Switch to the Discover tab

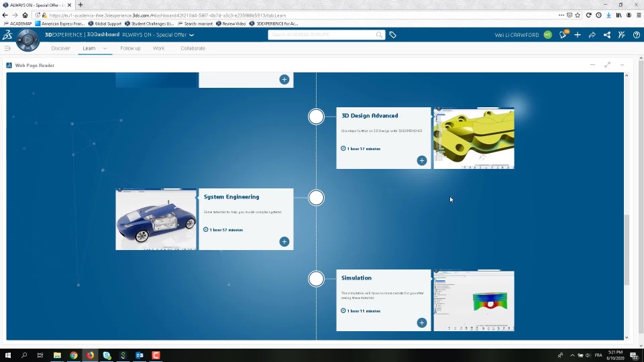pyautogui.click(x=60, y=48)
